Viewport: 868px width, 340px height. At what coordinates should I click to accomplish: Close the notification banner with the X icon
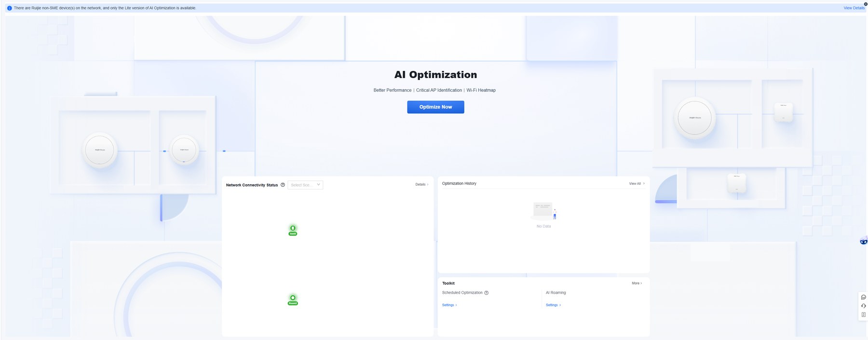866,4
